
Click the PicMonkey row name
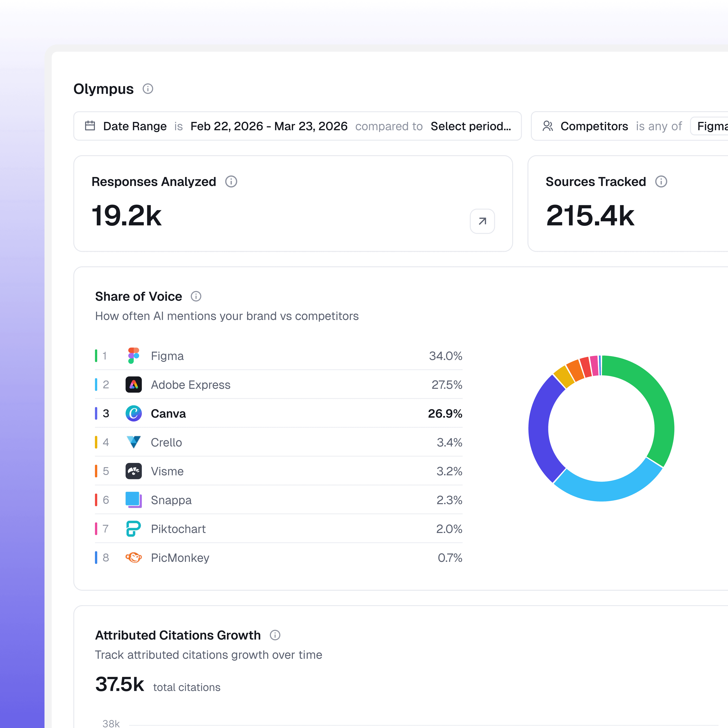pos(180,558)
